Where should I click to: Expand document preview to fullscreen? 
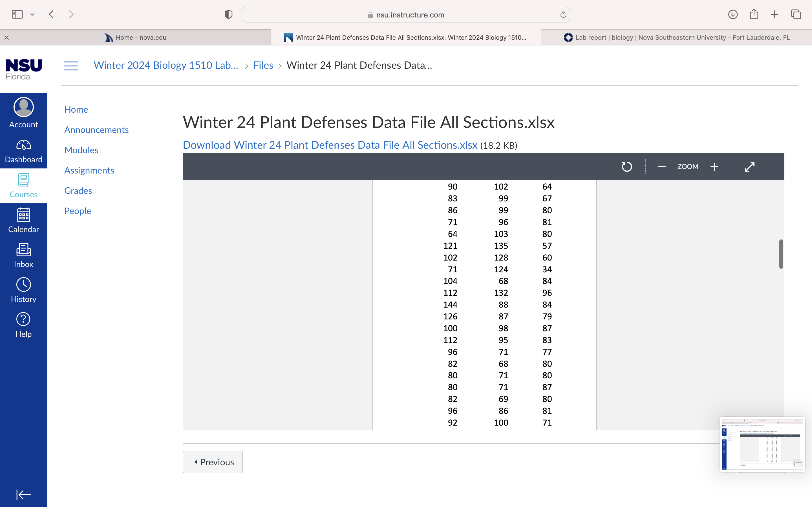point(750,167)
